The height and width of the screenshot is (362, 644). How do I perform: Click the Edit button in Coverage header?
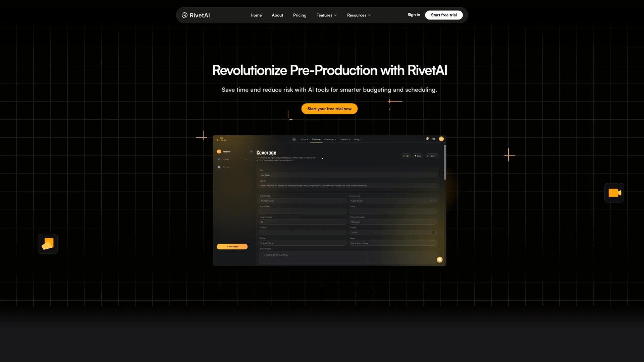(406, 156)
